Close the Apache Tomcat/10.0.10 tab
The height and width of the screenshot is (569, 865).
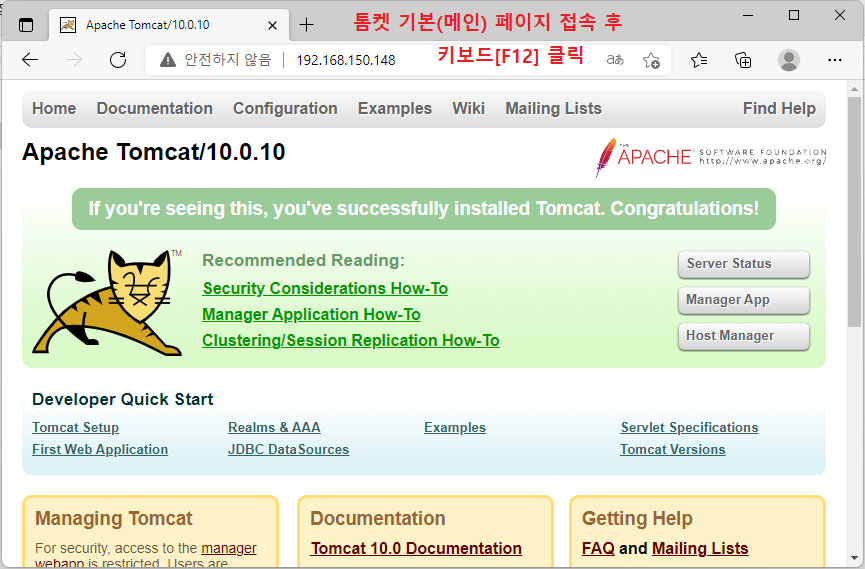(273, 25)
